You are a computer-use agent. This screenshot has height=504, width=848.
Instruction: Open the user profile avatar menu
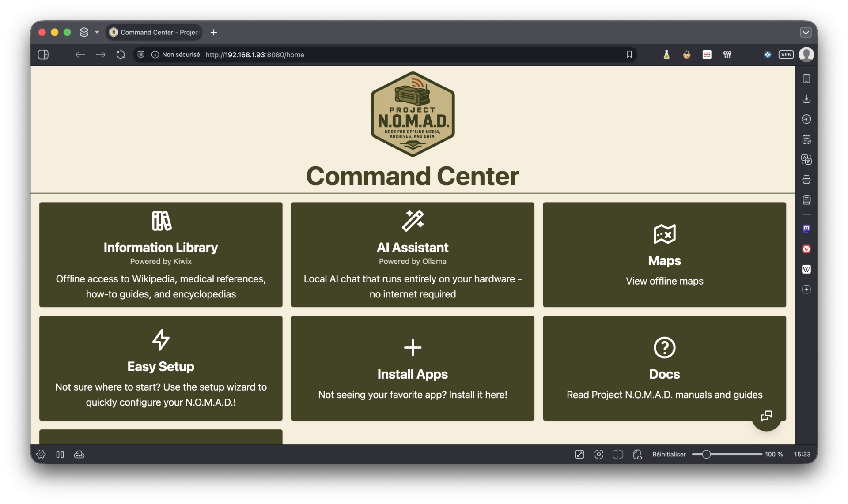pyautogui.click(x=806, y=55)
